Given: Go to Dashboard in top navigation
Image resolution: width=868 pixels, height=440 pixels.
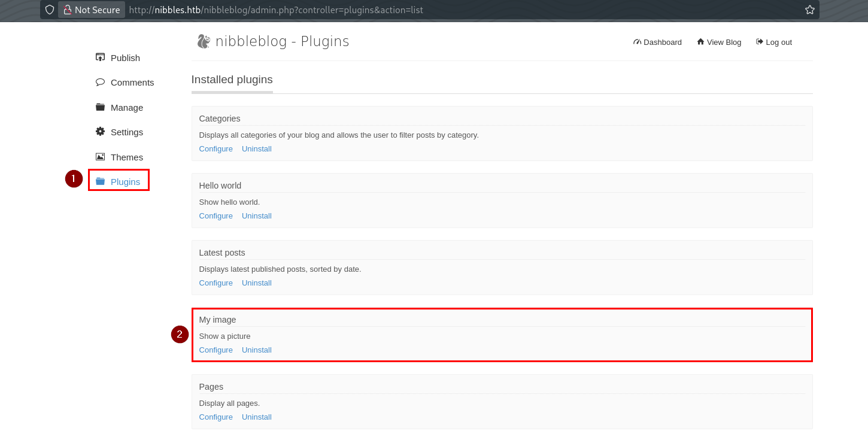Looking at the screenshot, I should [657, 42].
